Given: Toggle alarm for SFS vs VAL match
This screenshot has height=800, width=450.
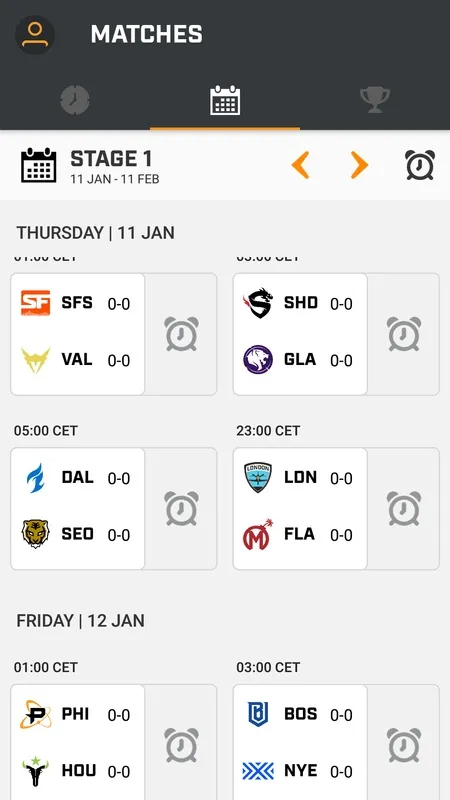Looking at the screenshot, I should point(182,334).
